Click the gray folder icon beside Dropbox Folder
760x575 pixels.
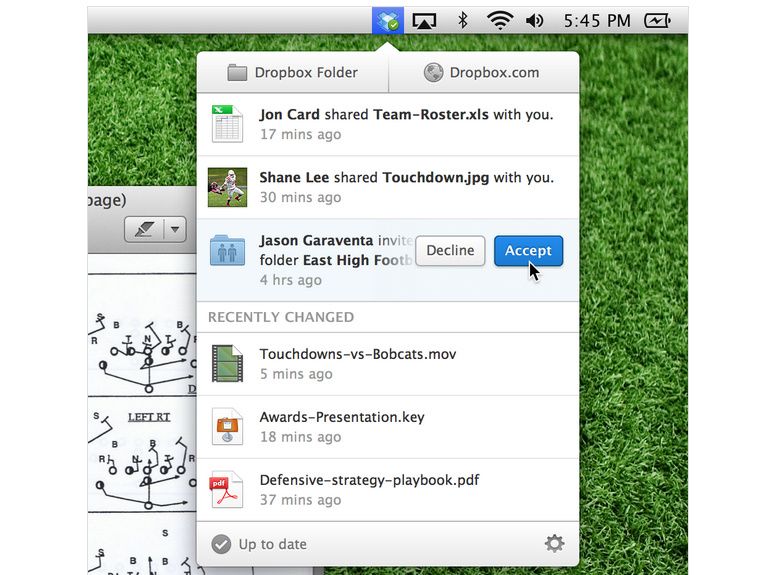(x=237, y=73)
